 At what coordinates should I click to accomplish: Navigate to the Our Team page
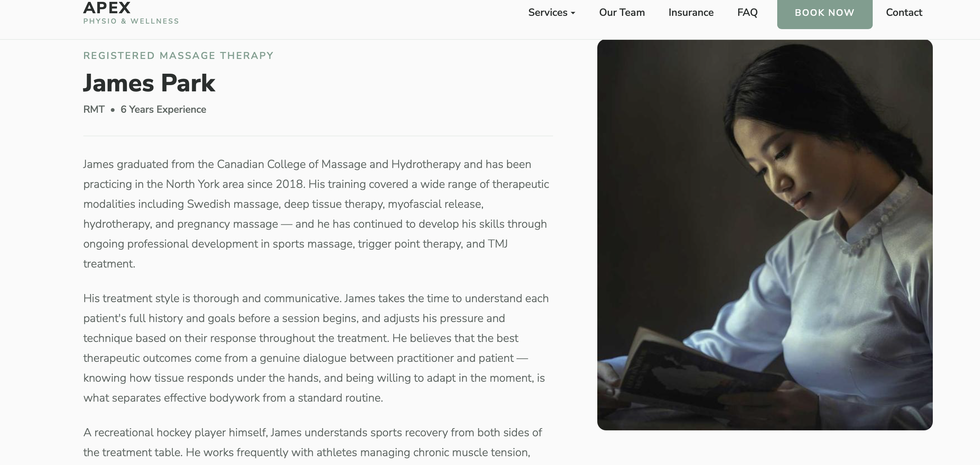(x=621, y=13)
